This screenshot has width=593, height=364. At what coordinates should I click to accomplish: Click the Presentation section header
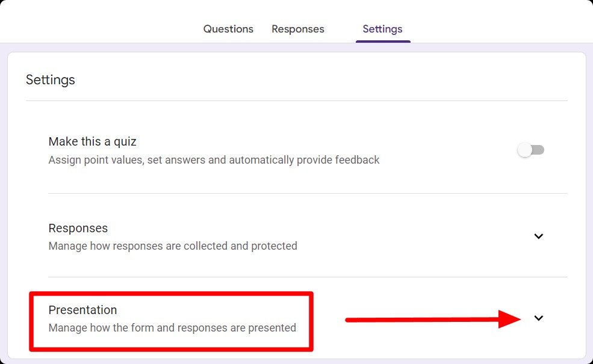[82, 310]
